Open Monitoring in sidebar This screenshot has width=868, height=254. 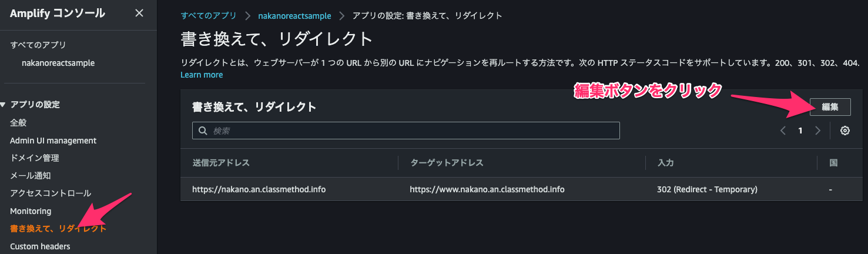point(31,211)
